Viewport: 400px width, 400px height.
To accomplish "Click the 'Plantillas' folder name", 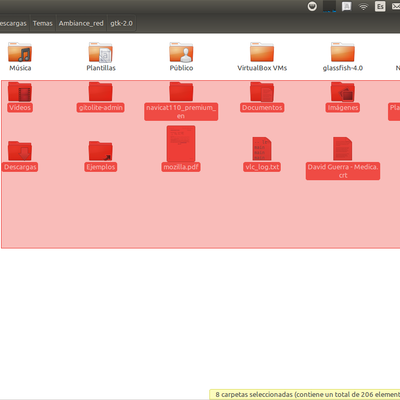I will point(101,68).
